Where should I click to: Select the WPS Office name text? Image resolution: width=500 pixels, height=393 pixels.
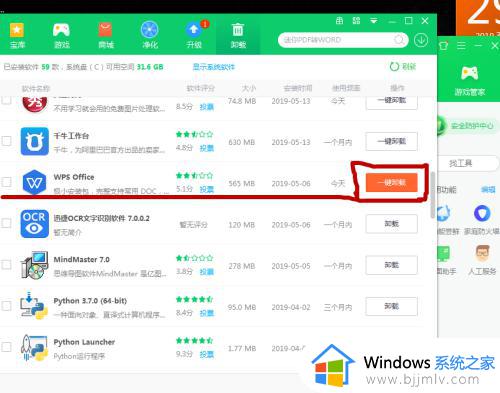pyautogui.click(x=74, y=177)
